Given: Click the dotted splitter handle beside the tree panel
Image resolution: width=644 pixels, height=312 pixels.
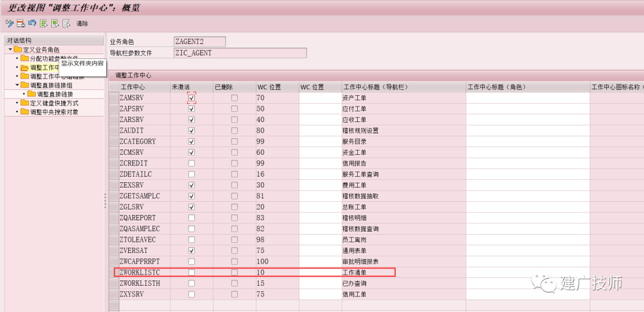Looking at the screenshot, I should (x=106, y=201).
